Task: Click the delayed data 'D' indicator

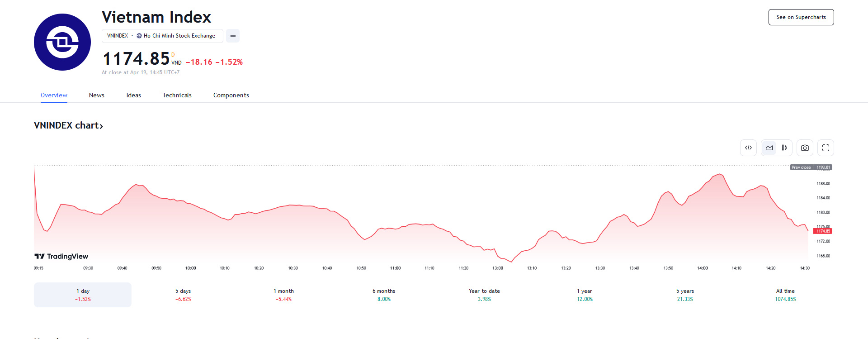Action: tap(173, 55)
